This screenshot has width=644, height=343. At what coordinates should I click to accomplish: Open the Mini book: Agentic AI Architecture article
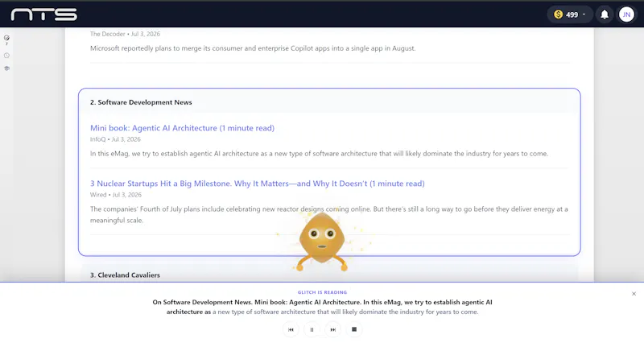pyautogui.click(x=182, y=128)
